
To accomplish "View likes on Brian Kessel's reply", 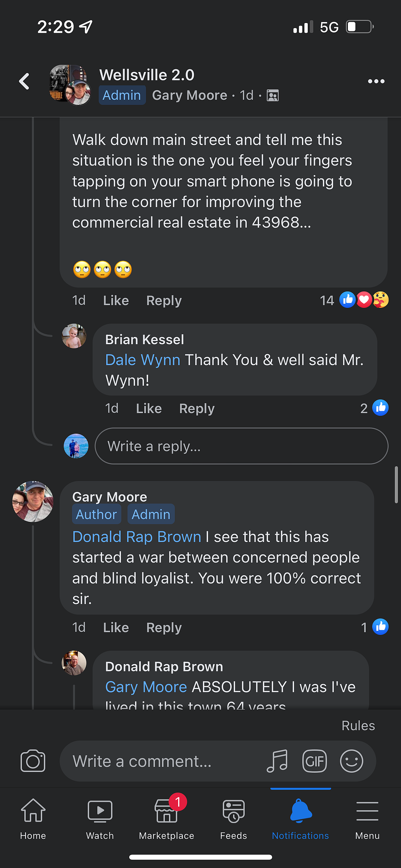I will point(374,408).
